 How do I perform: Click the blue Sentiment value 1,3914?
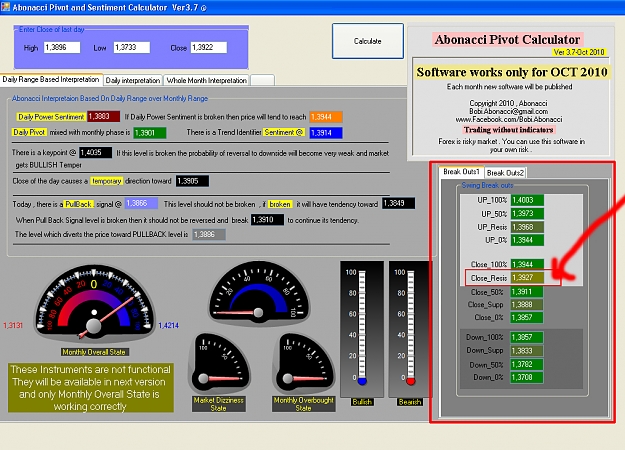326,133
